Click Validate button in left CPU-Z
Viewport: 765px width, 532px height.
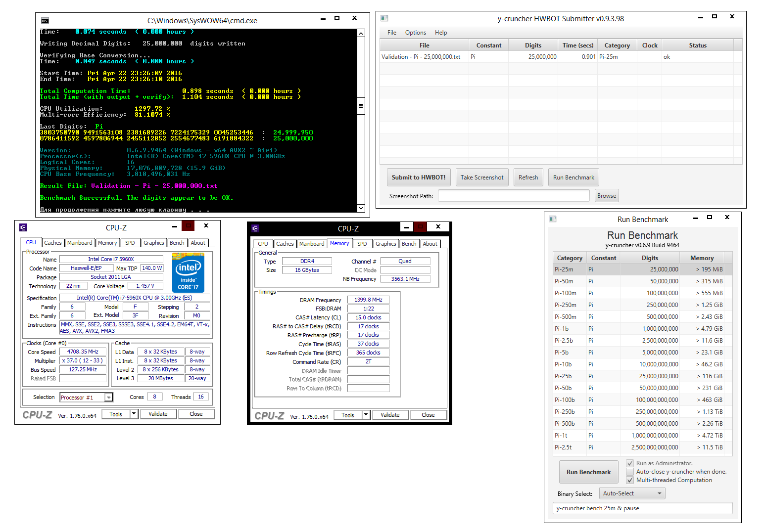158,414
